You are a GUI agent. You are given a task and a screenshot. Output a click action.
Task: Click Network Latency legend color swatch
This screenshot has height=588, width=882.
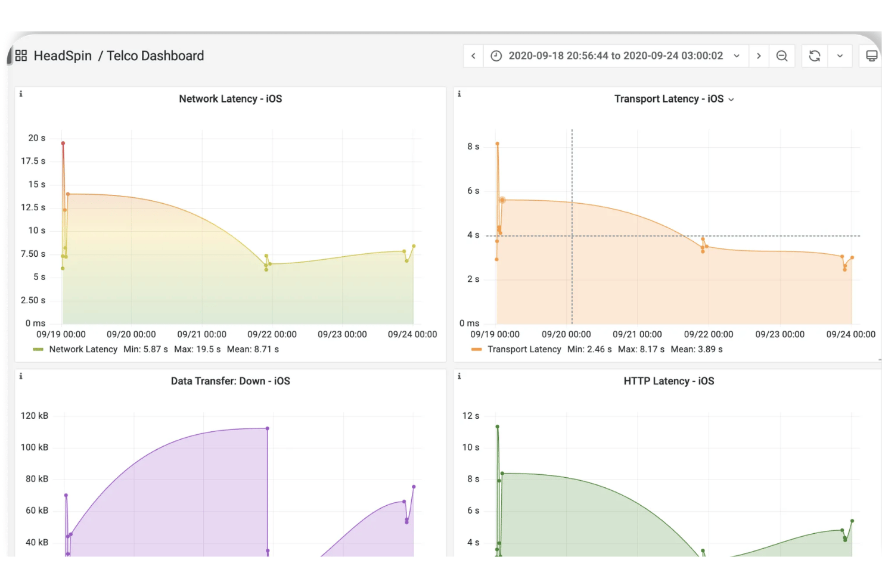click(x=38, y=350)
